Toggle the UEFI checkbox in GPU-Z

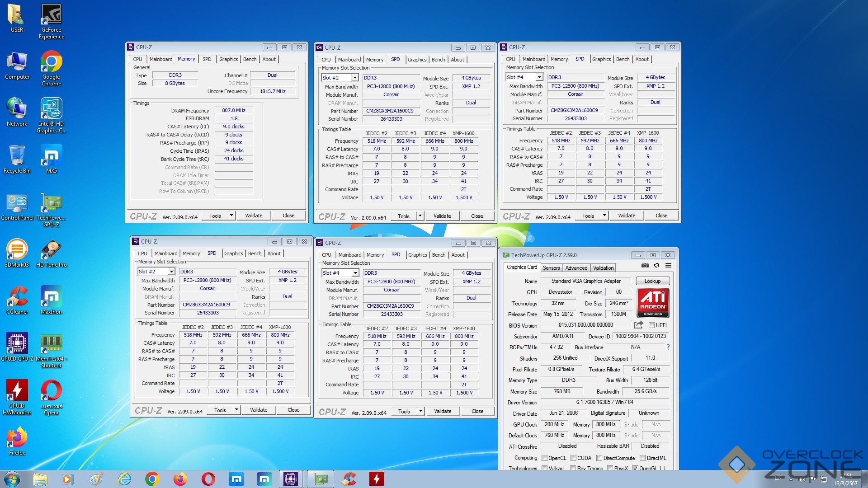click(x=651, y=325)
